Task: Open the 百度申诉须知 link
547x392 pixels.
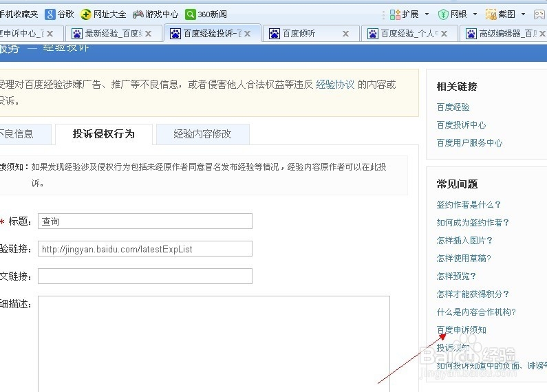Action: coord(461,330)
